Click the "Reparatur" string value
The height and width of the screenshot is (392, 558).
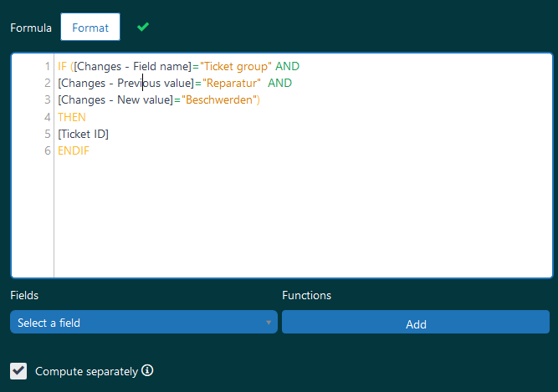click(x=230, y=84)
